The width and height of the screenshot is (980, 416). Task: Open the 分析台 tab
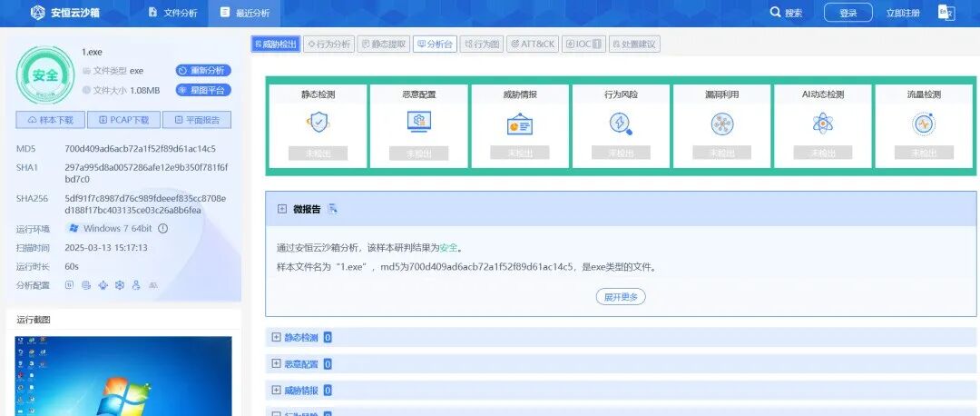pyautogui.click(x=435, y=44)
